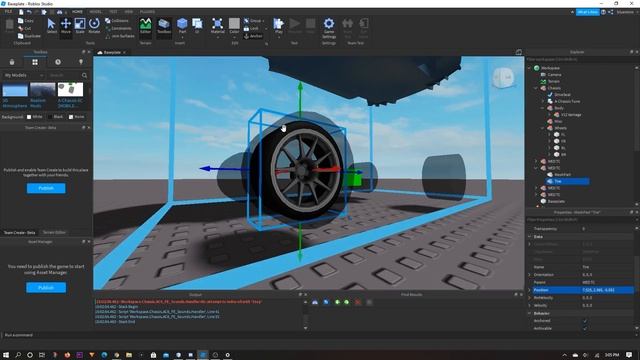Collapse the Behavior properties section
The image size is (640, 360).
pos(530,313)
